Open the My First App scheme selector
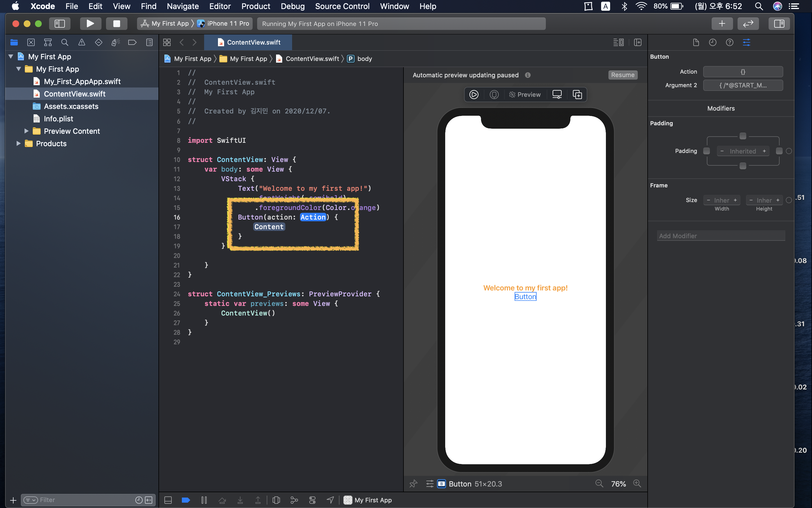 [165, 23]
